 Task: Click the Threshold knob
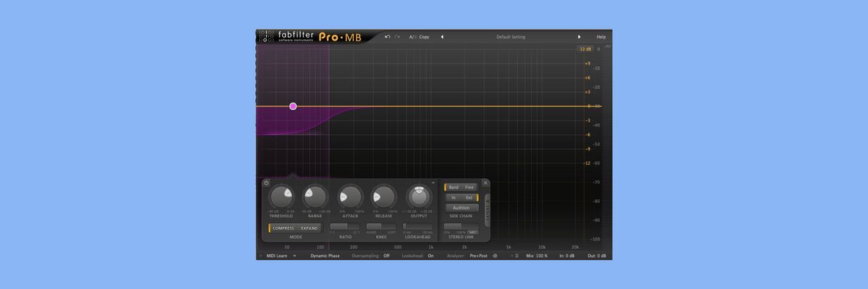(281, 197)
